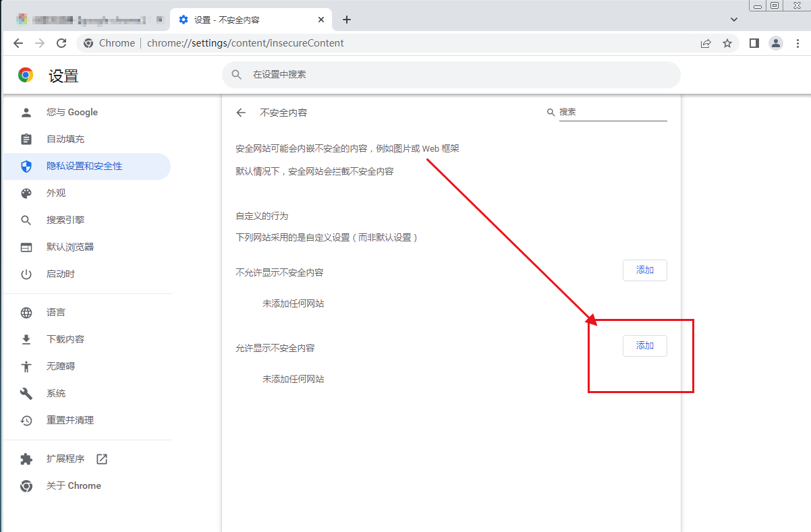Click 添加 for 不允许显示不安全内容
Screen dimensions: 811x532
pos(645,270)
